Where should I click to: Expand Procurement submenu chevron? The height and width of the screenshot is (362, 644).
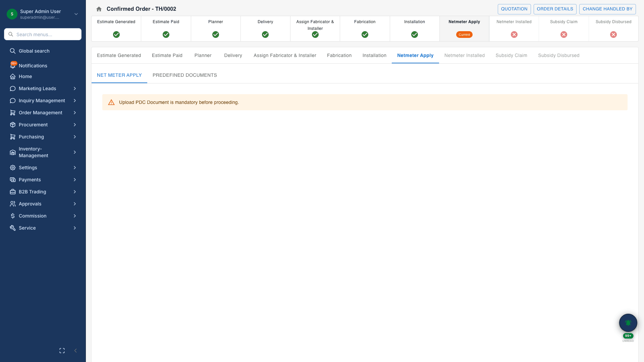point(75,125)
